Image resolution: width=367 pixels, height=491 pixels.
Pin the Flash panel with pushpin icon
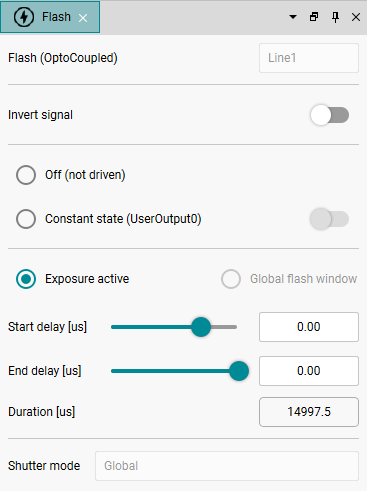[x=335, y=17]
